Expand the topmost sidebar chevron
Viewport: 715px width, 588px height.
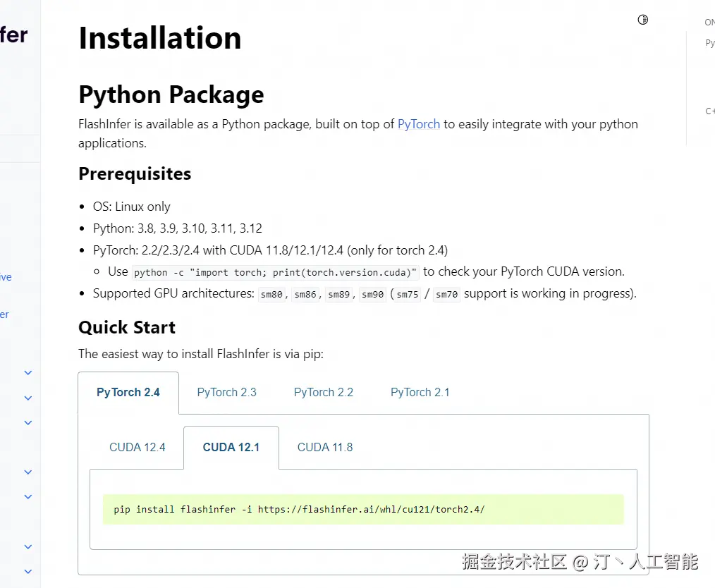[28, 372]
